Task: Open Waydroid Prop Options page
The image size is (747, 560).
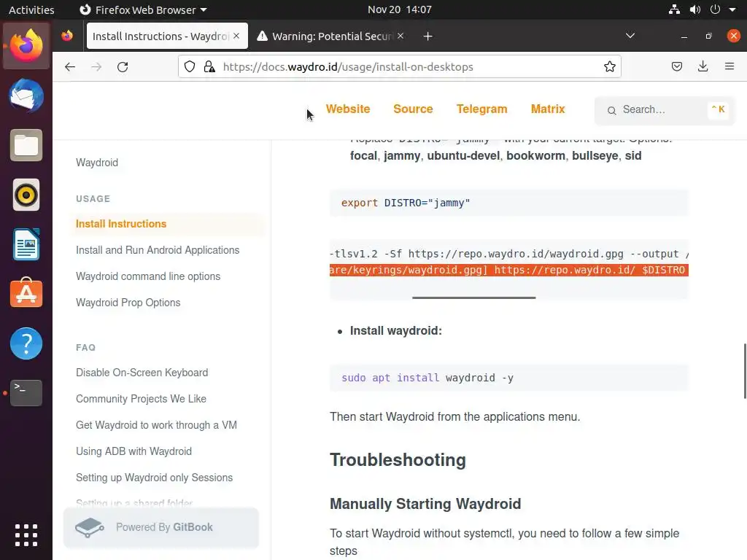Action: pyautogui.click(x=128, y=303)
